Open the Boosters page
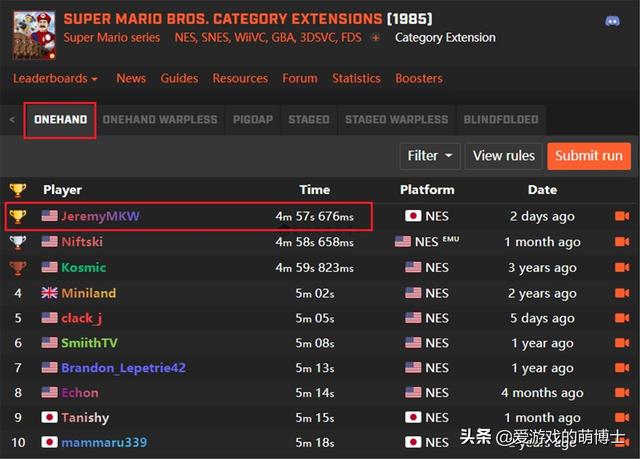This screenshot has height=459, width=640. coord(419,78)
